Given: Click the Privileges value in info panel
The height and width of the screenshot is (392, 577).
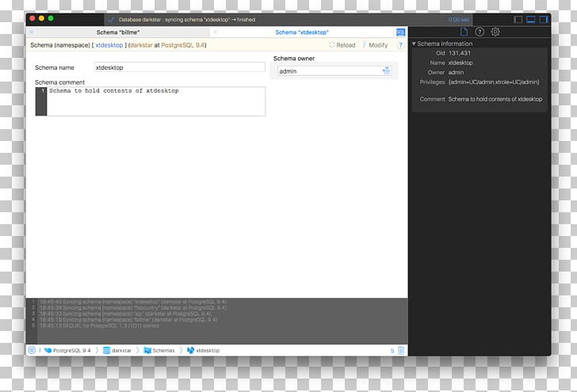Looking at the screenshot, I should (x=494, y=82).
